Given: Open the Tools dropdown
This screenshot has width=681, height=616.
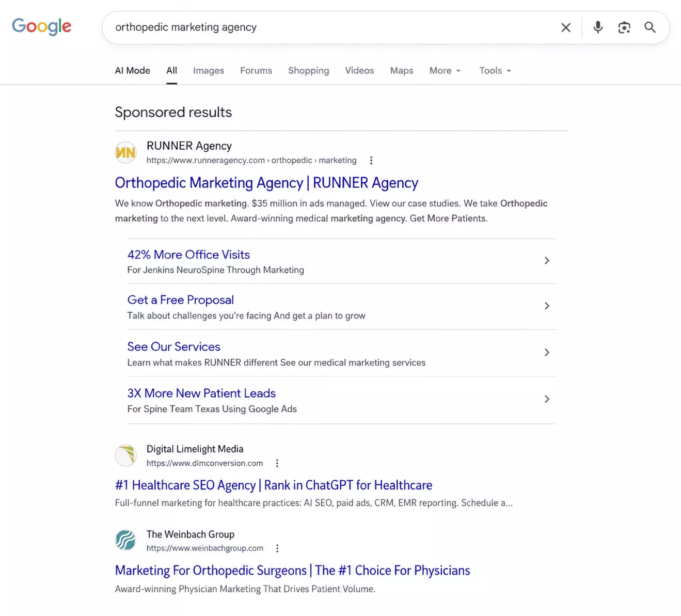Looking at the screenshot, I should coord(495,71).
